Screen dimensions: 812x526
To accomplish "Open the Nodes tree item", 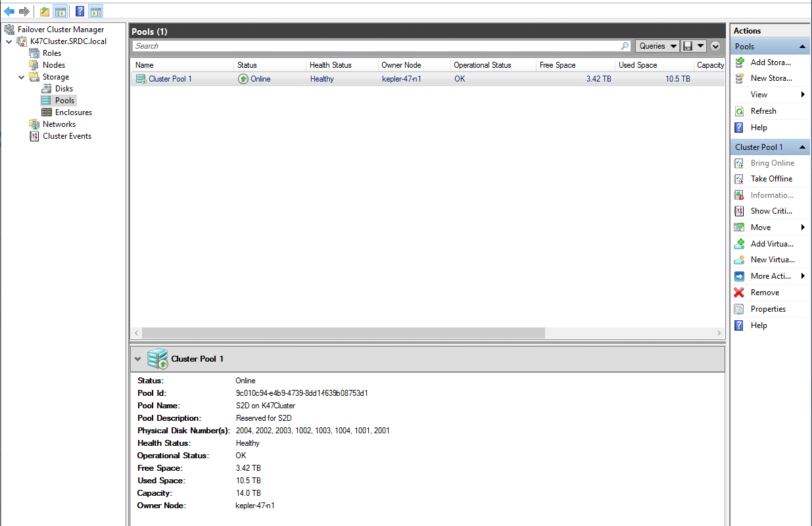I will click(x=54, y=65).
